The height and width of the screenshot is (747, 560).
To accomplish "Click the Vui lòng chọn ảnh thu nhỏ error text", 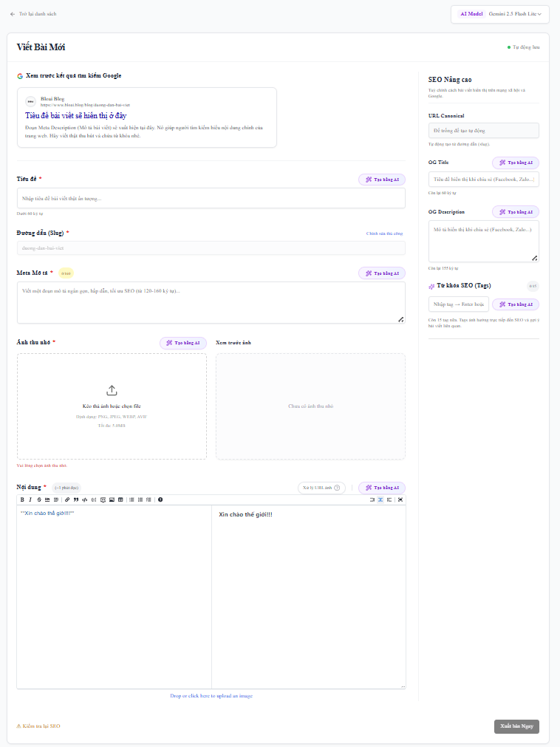I will 42,466.
